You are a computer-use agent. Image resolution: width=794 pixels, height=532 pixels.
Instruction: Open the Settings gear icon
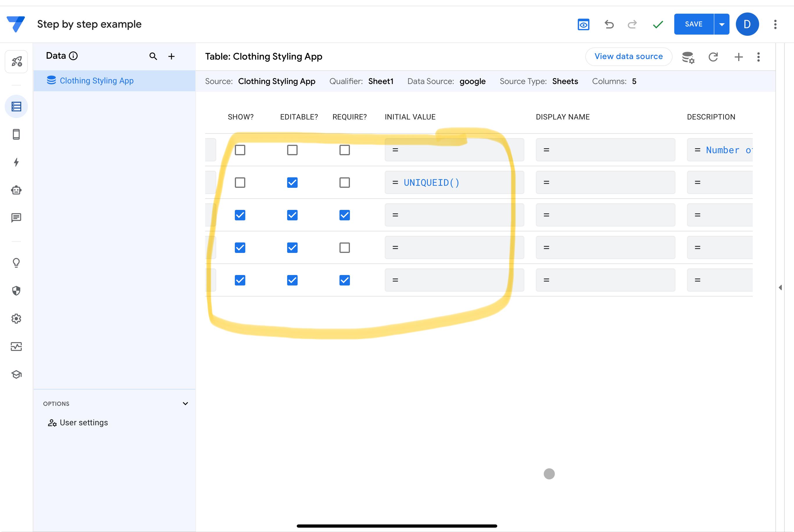16,319
